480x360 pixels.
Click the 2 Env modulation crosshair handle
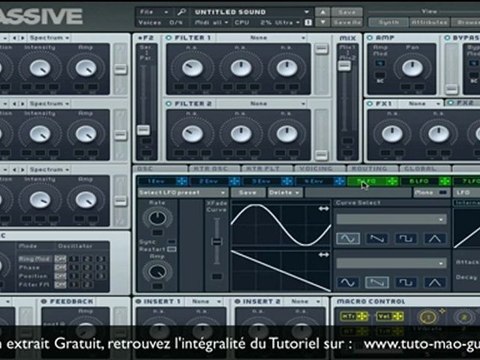click(x=234, y=181)
